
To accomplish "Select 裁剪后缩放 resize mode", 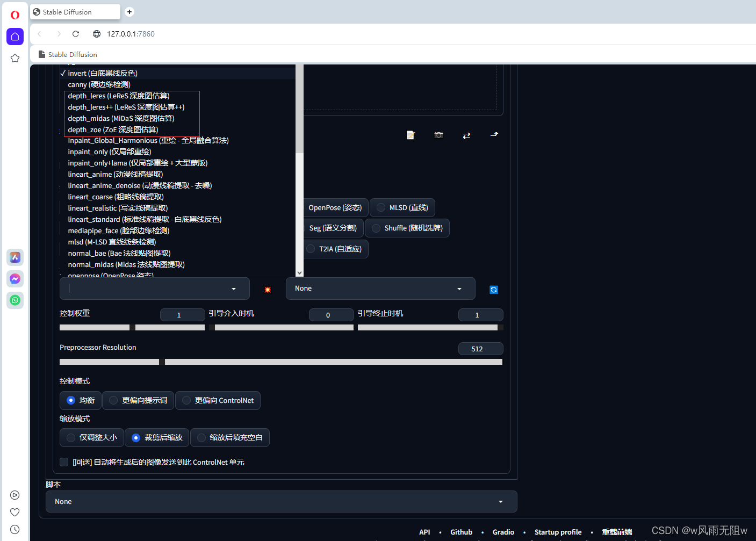I will 157,437.
